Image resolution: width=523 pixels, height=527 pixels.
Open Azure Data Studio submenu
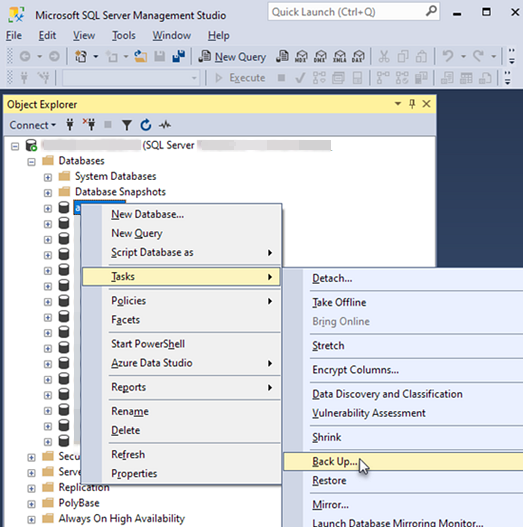pos(181,363)
